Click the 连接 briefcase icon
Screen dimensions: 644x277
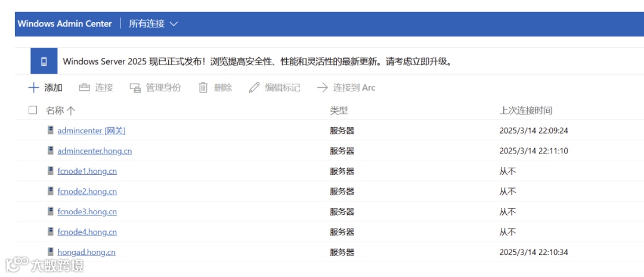pos(84,88)
